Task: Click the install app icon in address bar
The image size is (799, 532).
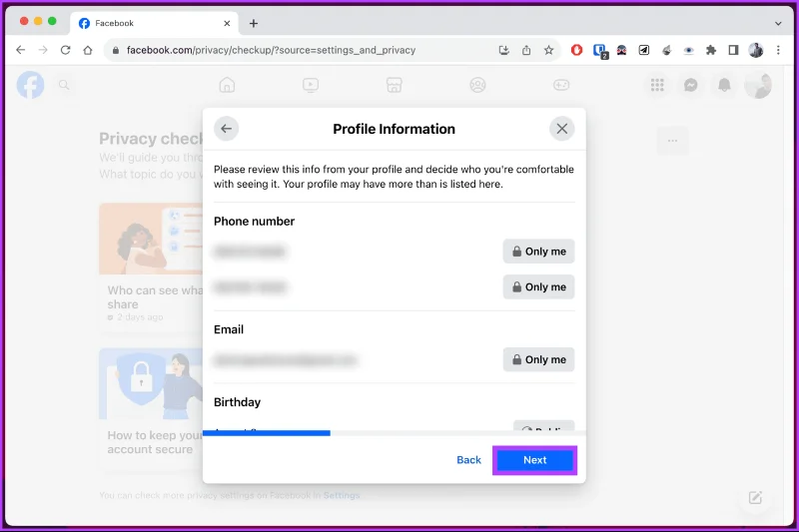Action: coord(504,50)
